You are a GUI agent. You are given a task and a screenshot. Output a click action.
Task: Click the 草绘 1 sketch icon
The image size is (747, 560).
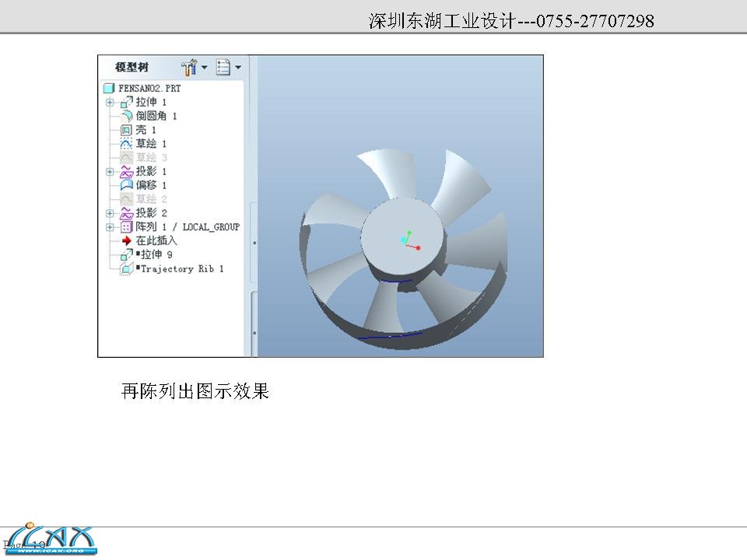click(126, 144)
